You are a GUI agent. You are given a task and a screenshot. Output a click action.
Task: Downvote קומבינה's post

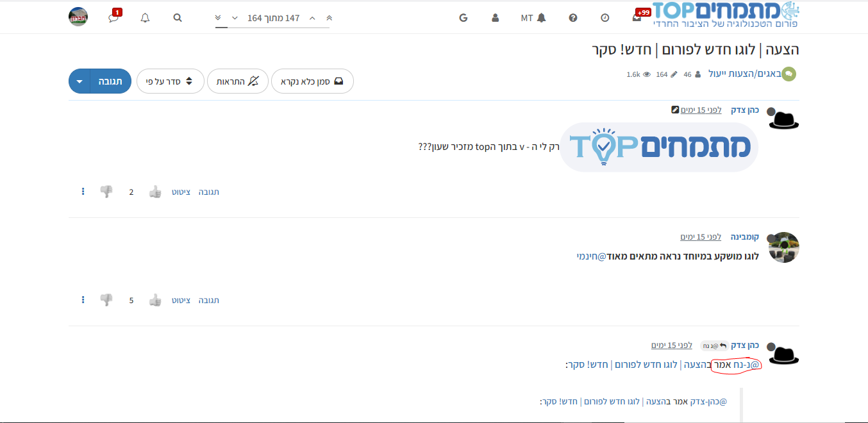pos(106,300)
